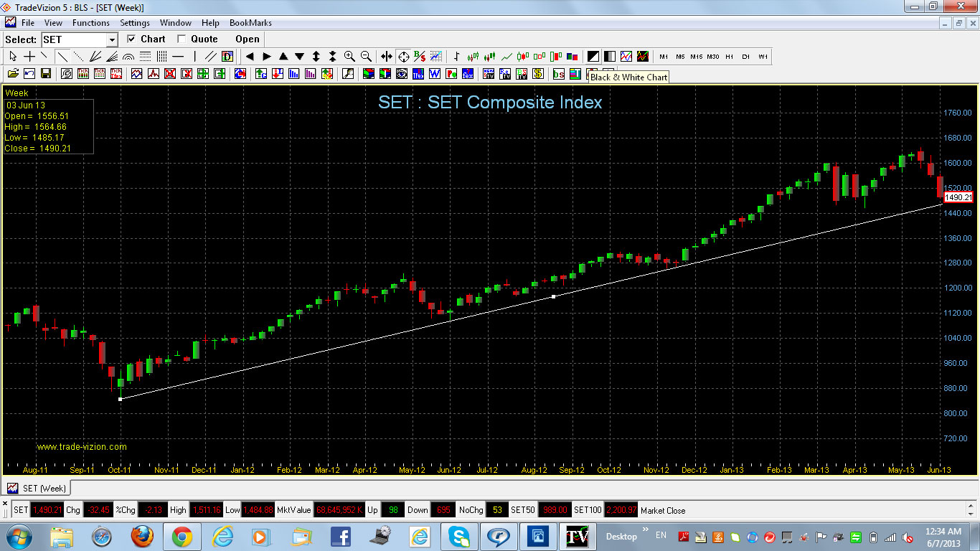Screen dimensions: 980x551
Task: Click the gold dollar sign icon
Action: click(x=538, y=73)
